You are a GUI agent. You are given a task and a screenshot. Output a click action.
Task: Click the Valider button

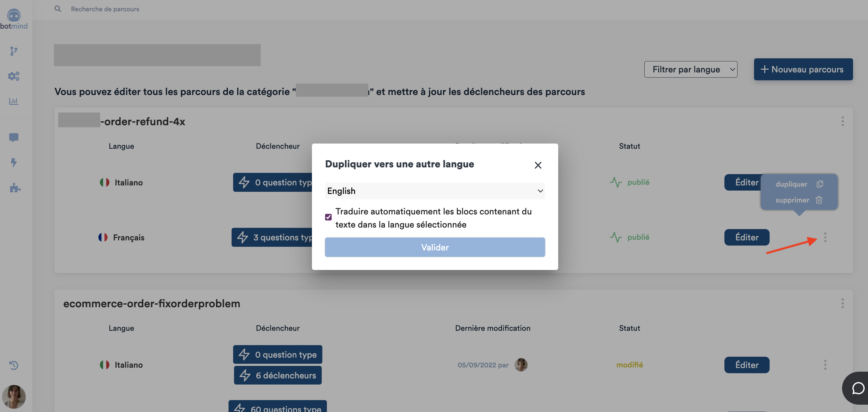[435, 247]
